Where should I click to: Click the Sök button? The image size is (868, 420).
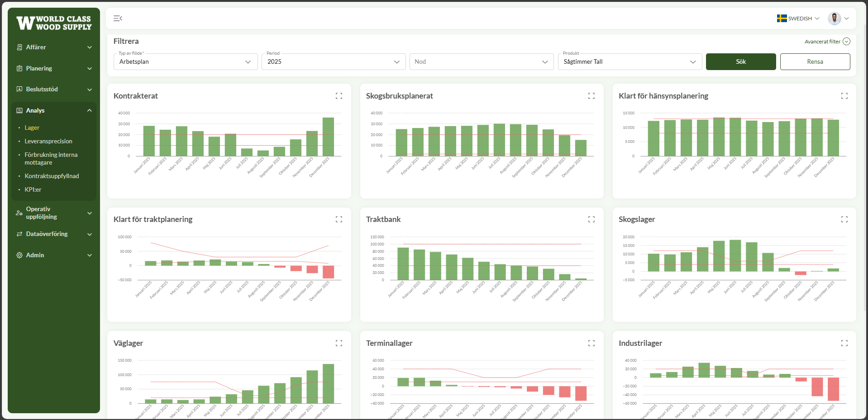point(741,61)
